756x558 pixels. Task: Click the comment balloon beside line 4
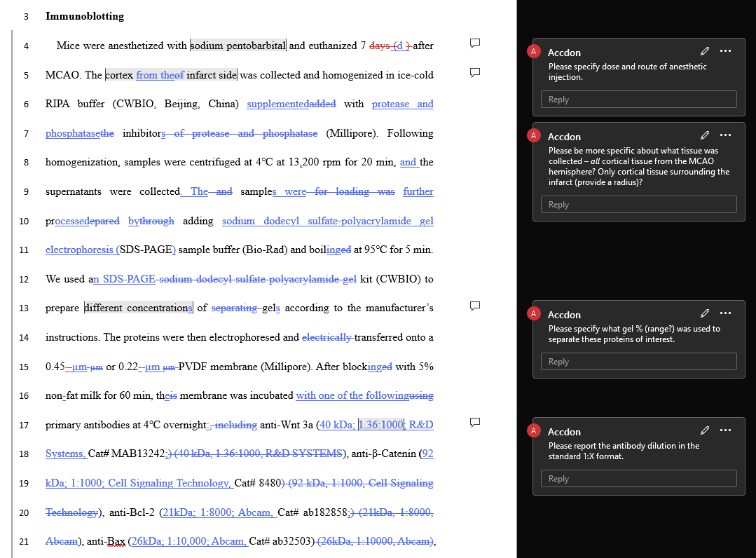point(474,43)
